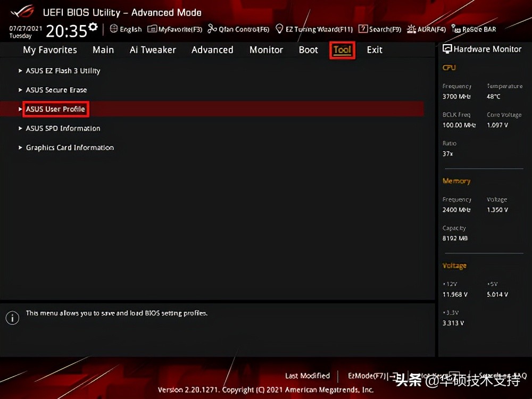Viewport: 532px width, 399px height.
Task: Open the ASUS User Profile entry
Action: (x=56, y=109)
